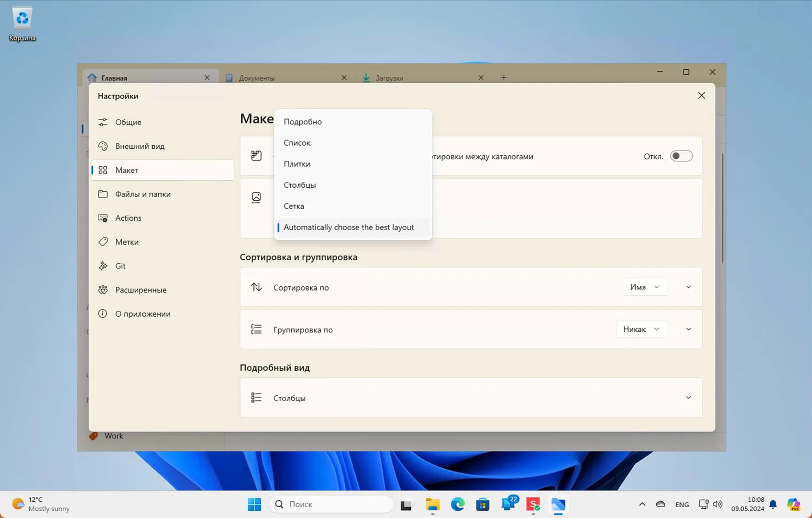This screenshot has height=518, width=812.
Task: Toggle the Откл. sync preferences switch
Action: 682,156
